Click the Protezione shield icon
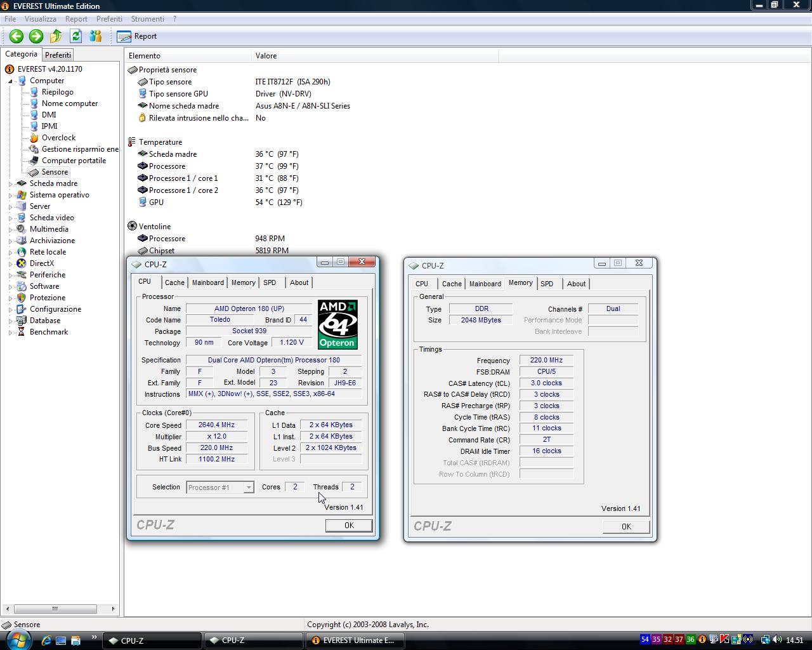This screenshot has width=812, height=650. click(22, 298)
